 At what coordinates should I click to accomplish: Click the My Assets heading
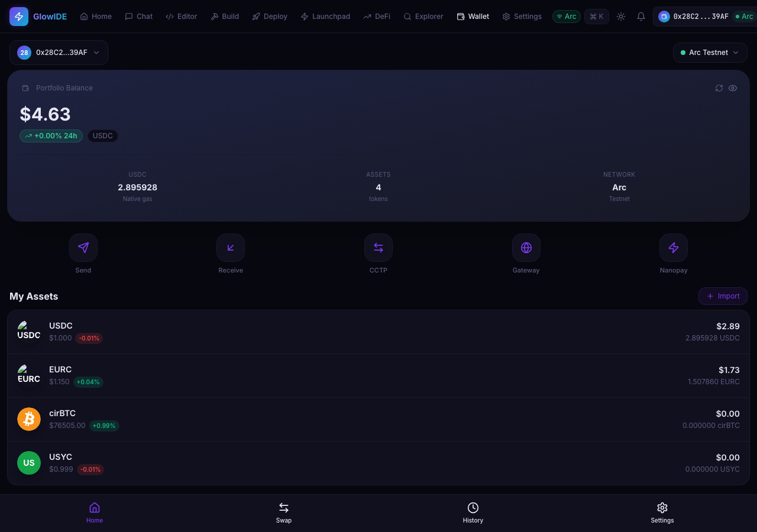click(x=34, y=296)
